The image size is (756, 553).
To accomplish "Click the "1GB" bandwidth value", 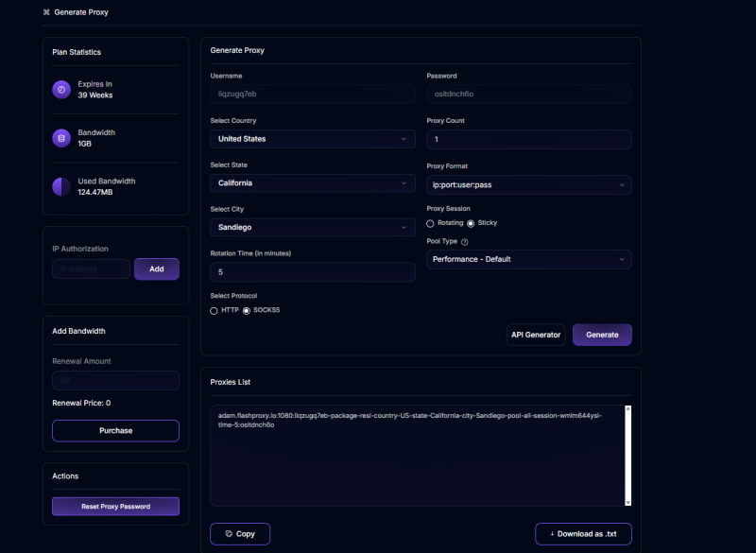I will point(85,144).
